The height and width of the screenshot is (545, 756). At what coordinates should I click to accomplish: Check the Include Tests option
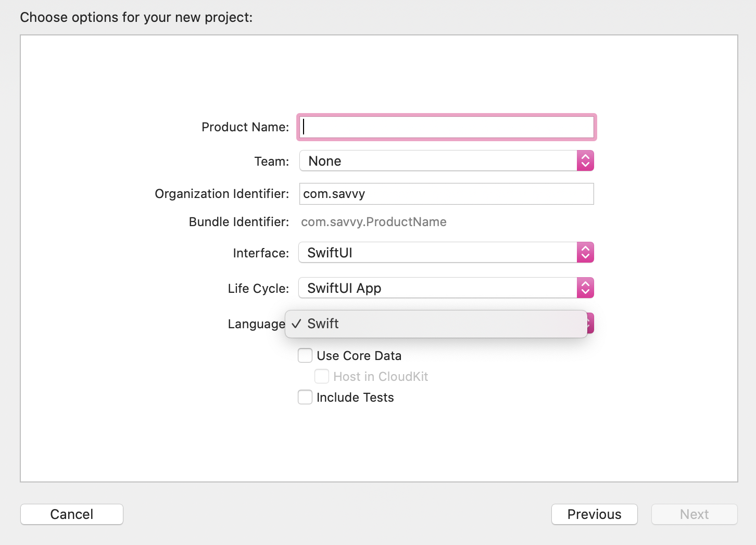click(x=305, y=398)
